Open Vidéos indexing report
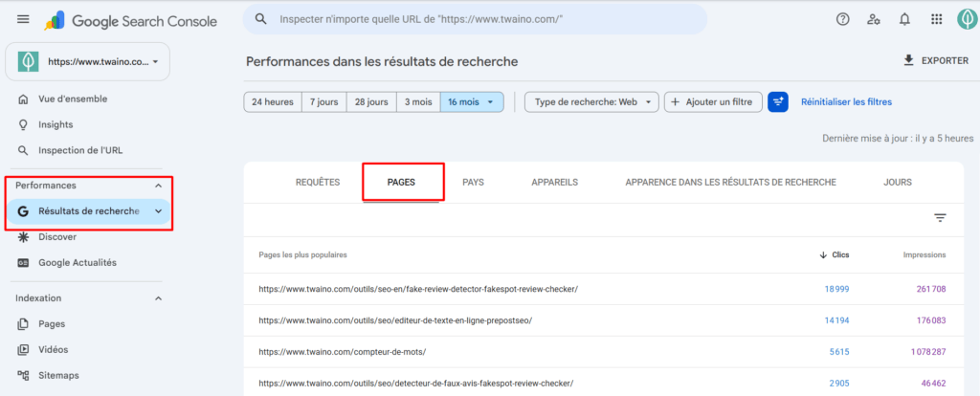Viewport: 980px width, 396px height. 54,349
